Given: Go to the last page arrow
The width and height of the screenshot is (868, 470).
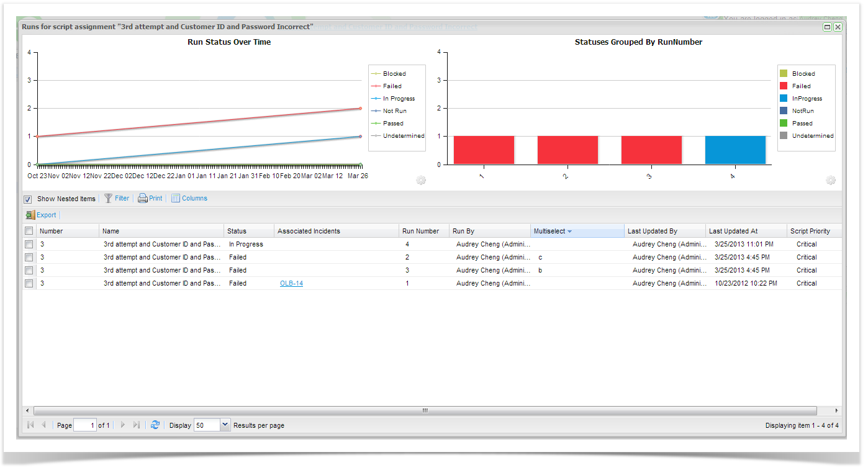Looking at the screenshot, I should point(137,425).
